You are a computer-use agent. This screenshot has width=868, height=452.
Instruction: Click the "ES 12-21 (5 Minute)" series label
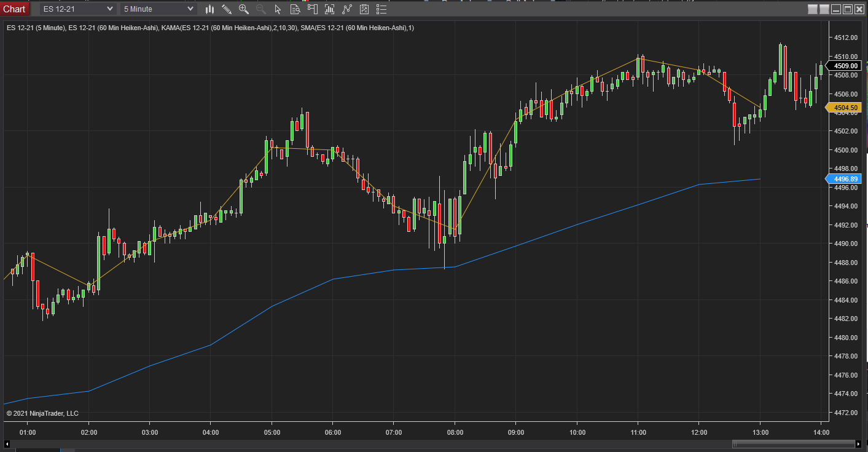36,28
